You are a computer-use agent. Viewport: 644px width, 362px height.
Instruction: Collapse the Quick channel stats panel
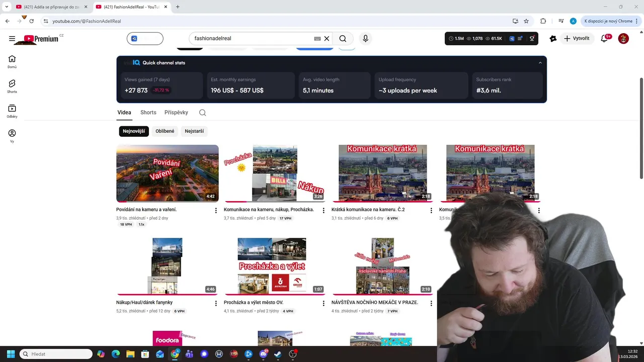pos(540,63)
